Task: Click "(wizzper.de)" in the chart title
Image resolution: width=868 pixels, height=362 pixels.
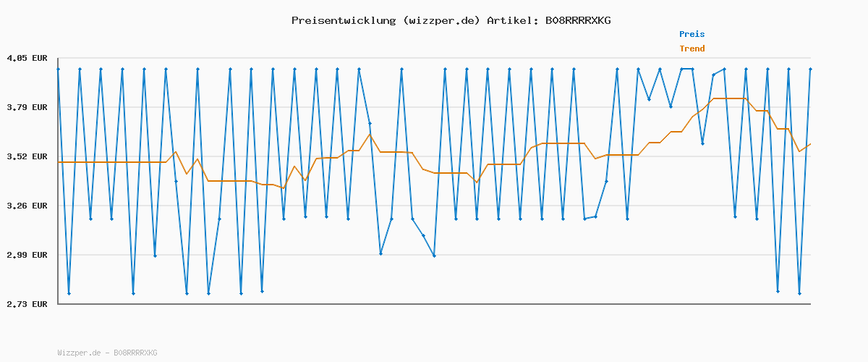Action: (x=438, y=20)
